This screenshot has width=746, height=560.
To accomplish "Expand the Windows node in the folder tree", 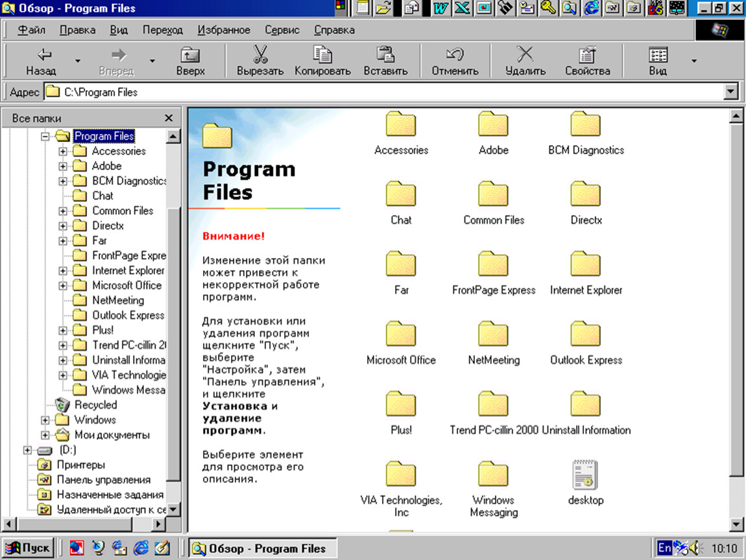I will [45, 420].
